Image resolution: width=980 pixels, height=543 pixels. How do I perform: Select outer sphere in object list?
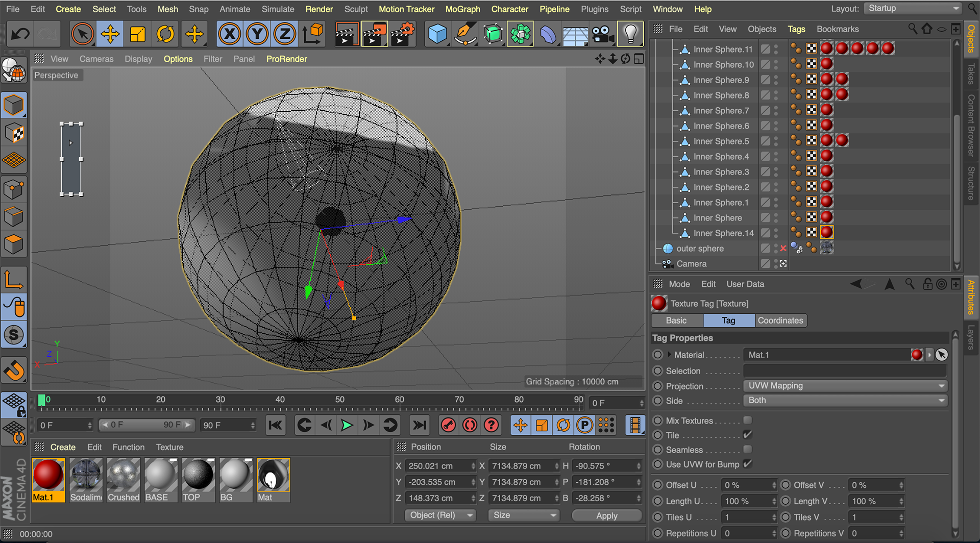click(700, 249)
